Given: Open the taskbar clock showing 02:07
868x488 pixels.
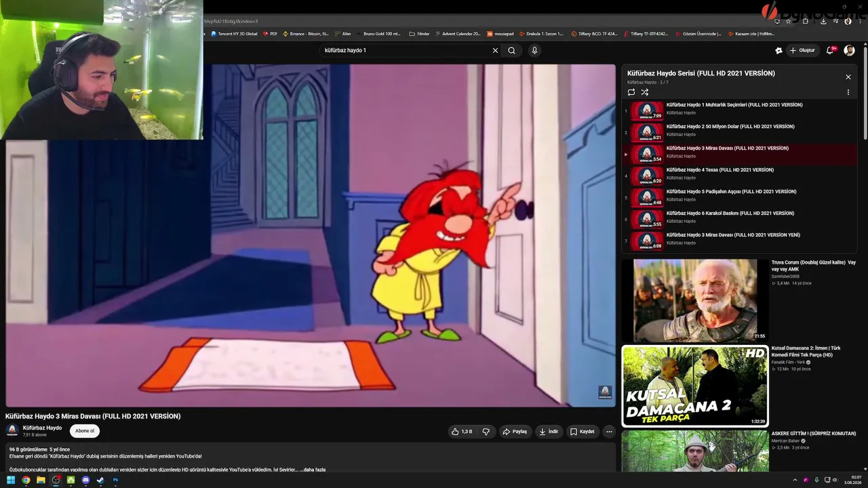Looking at the screenshot, I should pyautogui.click(x=852, y=481).
